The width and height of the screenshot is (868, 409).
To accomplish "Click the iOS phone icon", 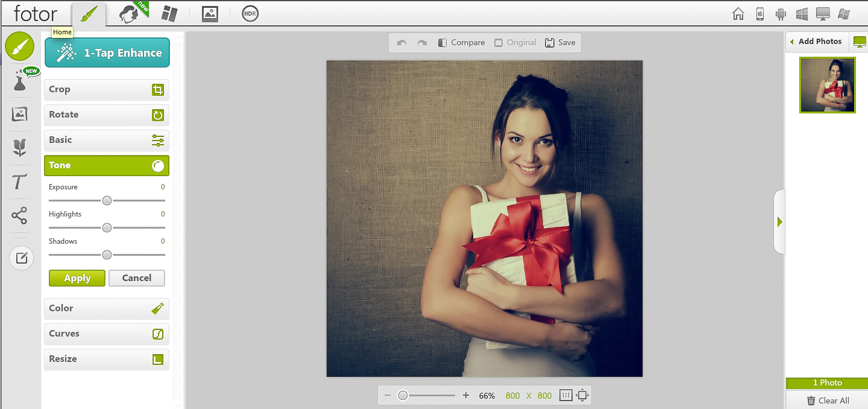I will (760, 14).
